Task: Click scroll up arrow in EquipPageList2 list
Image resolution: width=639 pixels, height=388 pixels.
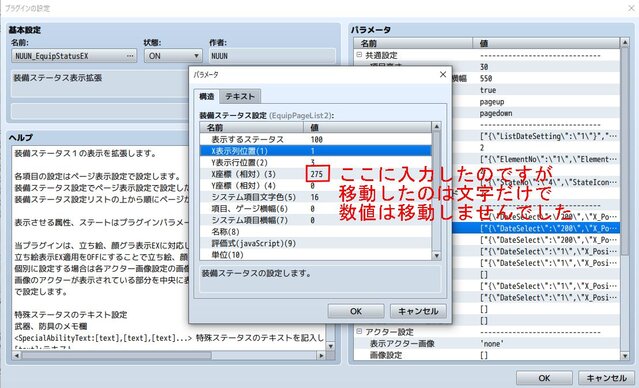Action: point(436,126)
